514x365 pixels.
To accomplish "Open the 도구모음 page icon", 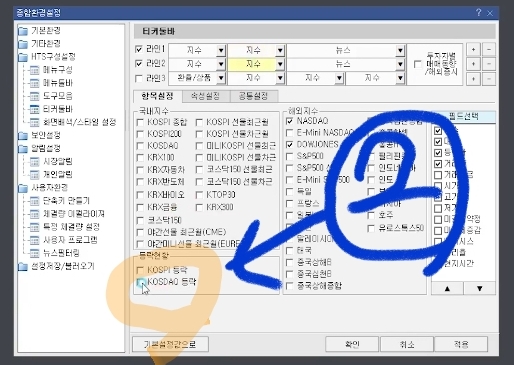I will pyautogui.click(x=35, y=96).
